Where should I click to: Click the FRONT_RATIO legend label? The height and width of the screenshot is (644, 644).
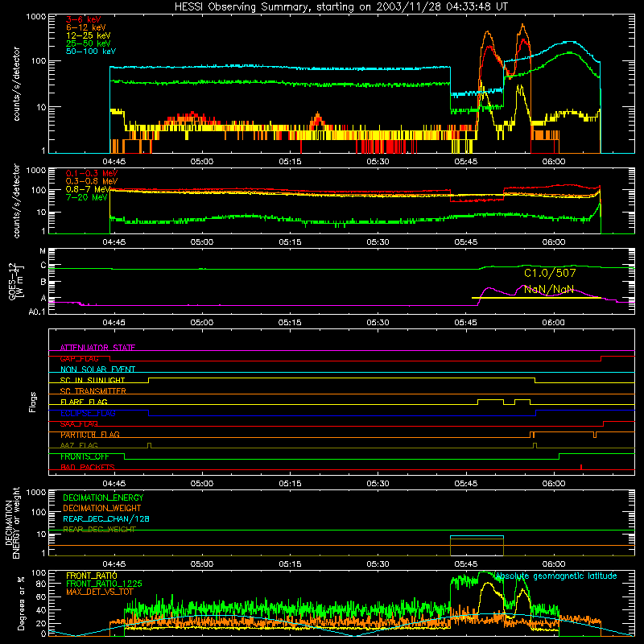(92, 576)
